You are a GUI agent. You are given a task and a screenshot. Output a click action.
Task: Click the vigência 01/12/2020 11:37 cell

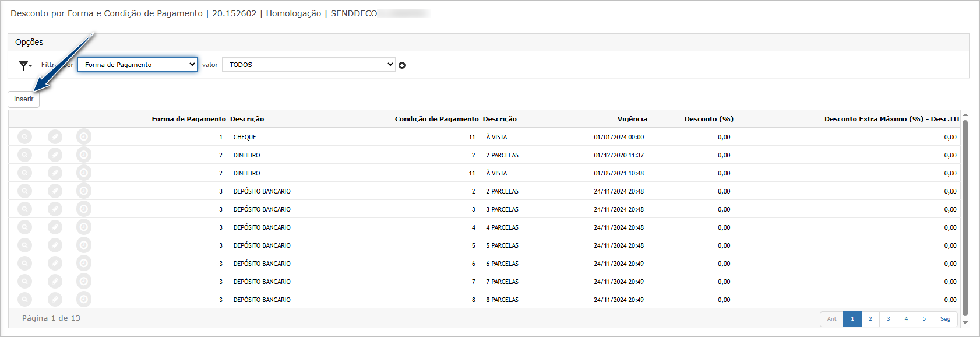pos(619,155)
